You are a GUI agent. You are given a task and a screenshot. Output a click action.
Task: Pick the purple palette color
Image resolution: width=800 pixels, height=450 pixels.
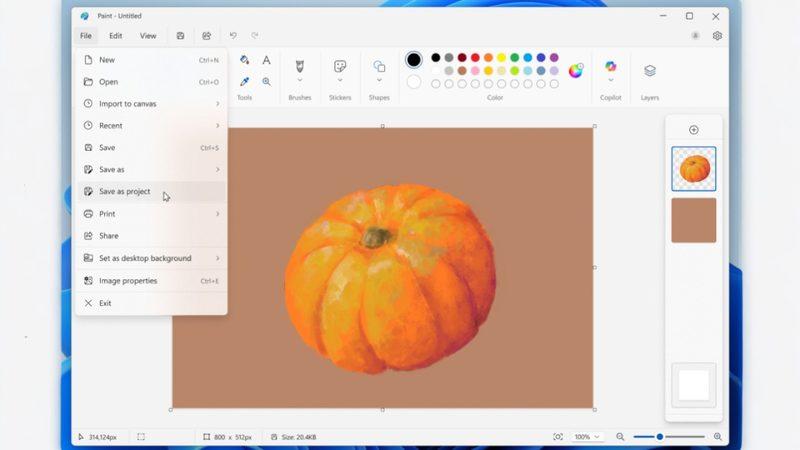tap(554, 58)
